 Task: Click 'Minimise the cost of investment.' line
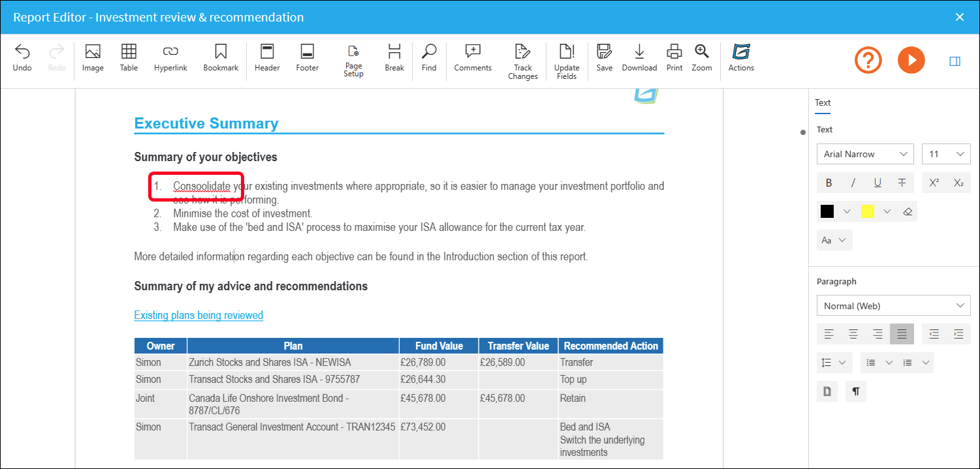coord(243,213)
